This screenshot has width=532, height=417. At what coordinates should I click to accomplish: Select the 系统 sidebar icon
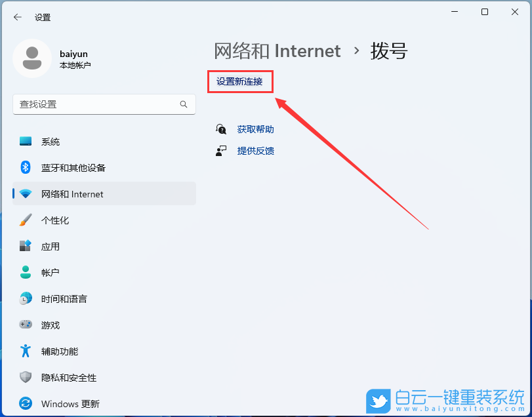[x=25, y=141]
